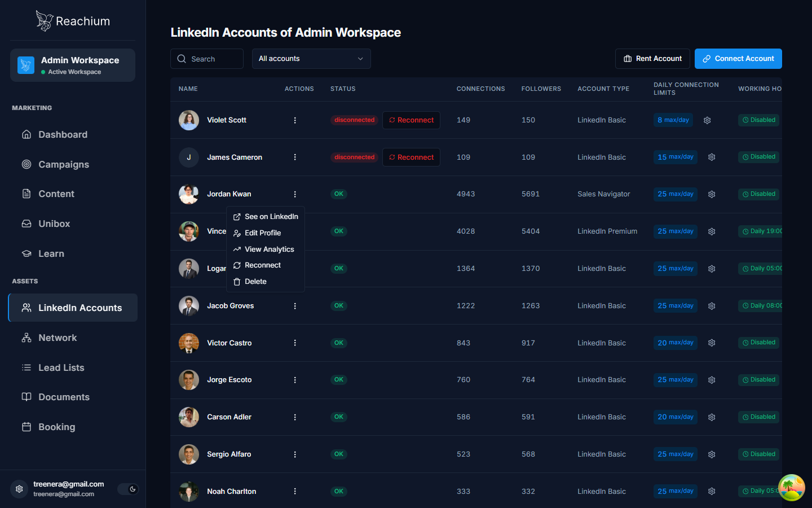Click the settings gear beside treenera@gmail.com
Screen dimensions: 812x508
click(19, 489)
